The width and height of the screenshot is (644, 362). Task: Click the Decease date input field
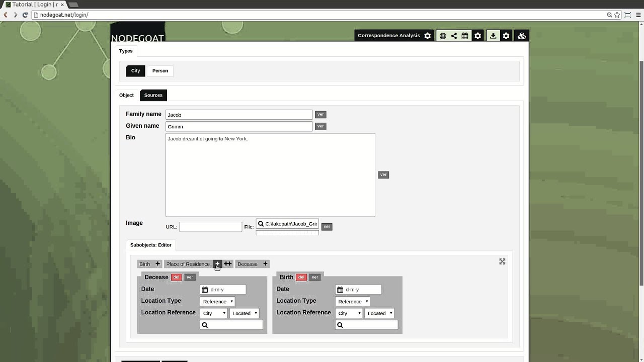[223, 290]
